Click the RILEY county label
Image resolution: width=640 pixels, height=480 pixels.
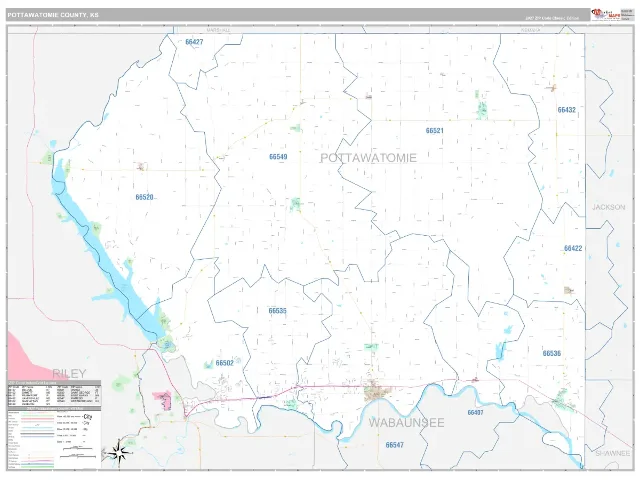click(69, 373)
